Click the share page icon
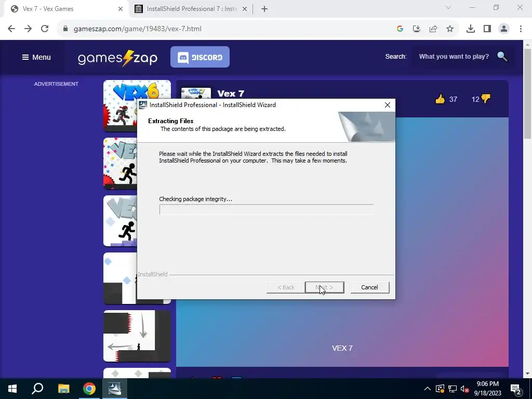Image resolution: width=532 pixels, height=399 pixels. pyautogui.click(x=433, y=29)
